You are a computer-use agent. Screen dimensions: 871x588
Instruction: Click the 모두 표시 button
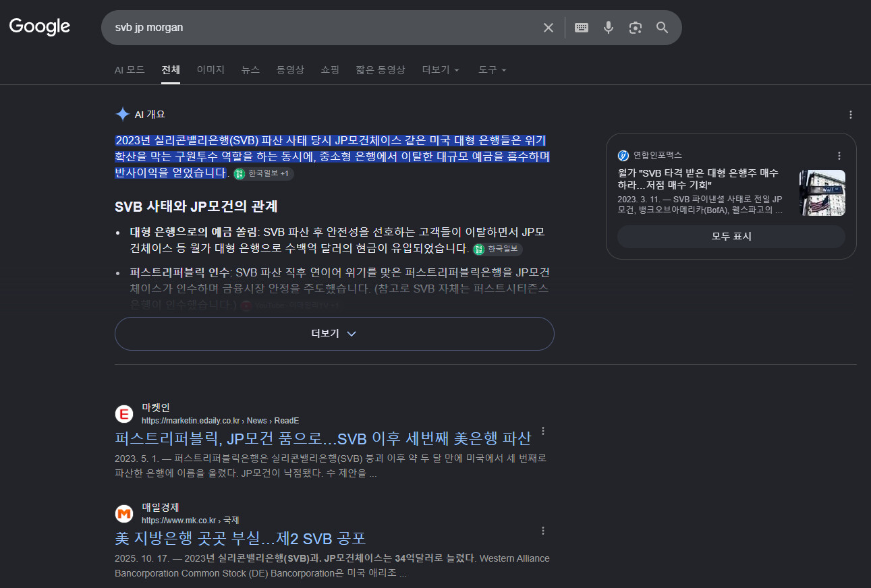coord(731,237)
